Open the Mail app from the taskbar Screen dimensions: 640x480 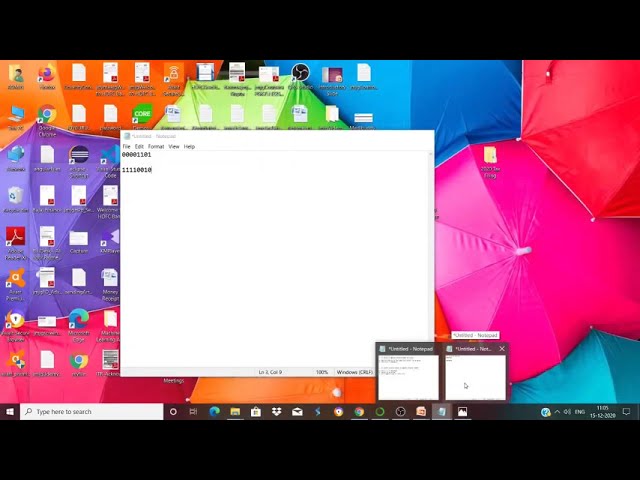[297, 412]
